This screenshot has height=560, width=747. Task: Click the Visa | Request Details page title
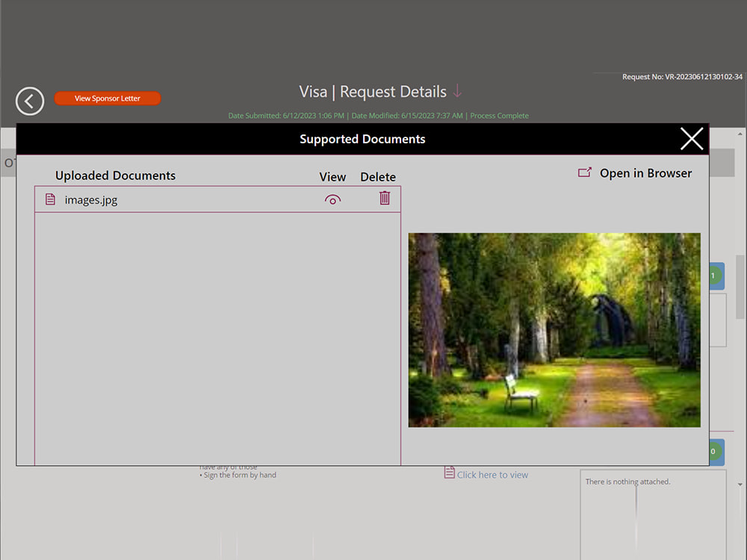tap(373, 91)
